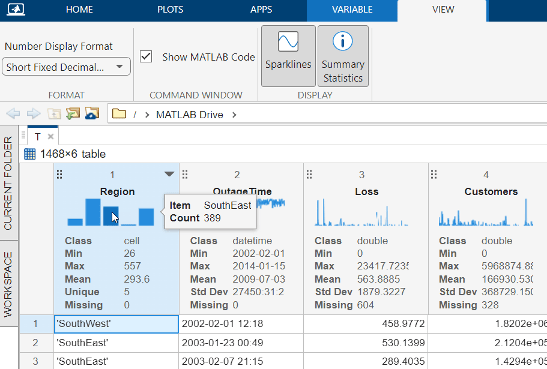Image resolution: width=547 pixels, height=369 pixels.
Task: Click cell 2003-02-07 21:15
Action: [x=241, y=361]
